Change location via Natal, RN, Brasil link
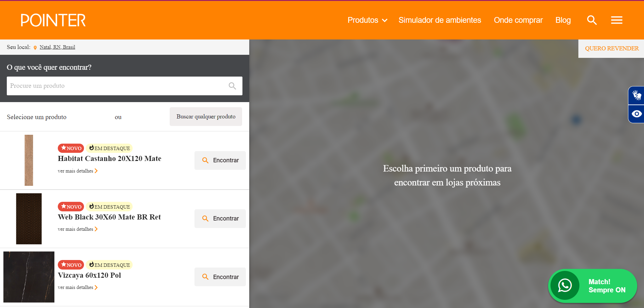The image size is (644, 308). [57, 47]
